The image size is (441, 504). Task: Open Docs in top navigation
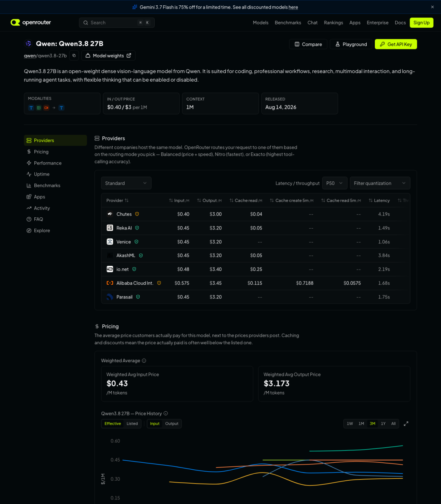[400, 22]
